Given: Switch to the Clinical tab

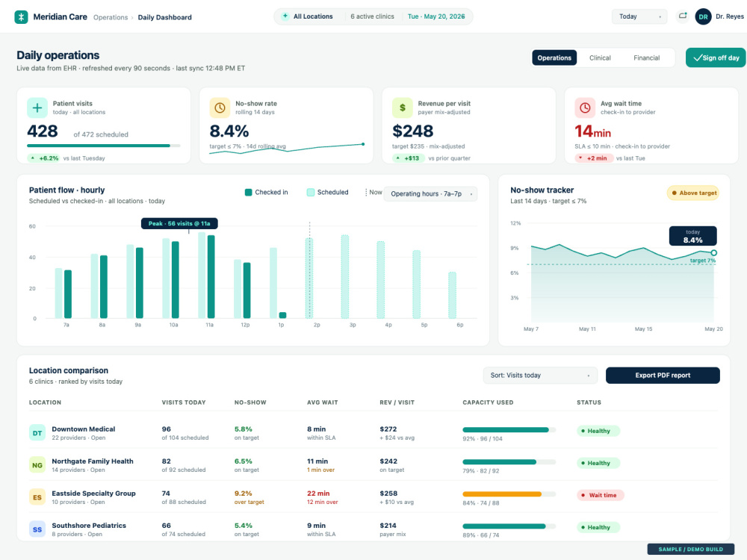Looking at the screenshot, I should [x=600, y=57].
